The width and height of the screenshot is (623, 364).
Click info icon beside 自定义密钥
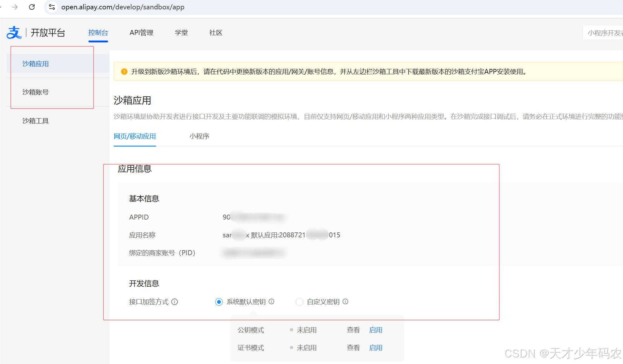[345, 301]
